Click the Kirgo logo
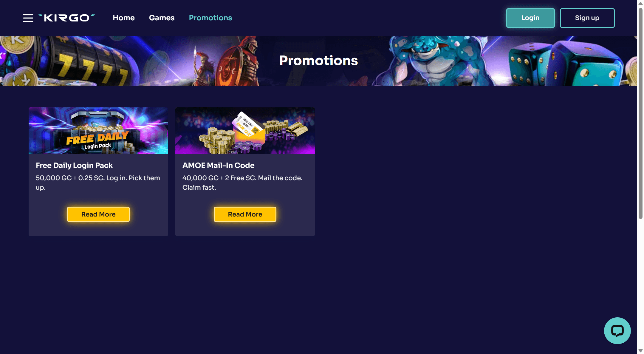Viewport: 644px width, 354px height. click(67, 18)
